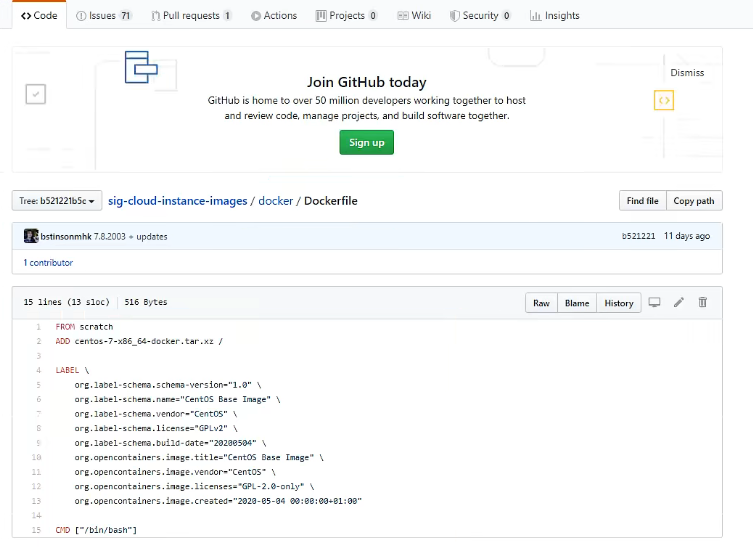This screenshot has width=753, height=550.
Task: Click the image.licenses="GPL-2.0-only" line
Action: pyautogui.click(x=194, y=486)
